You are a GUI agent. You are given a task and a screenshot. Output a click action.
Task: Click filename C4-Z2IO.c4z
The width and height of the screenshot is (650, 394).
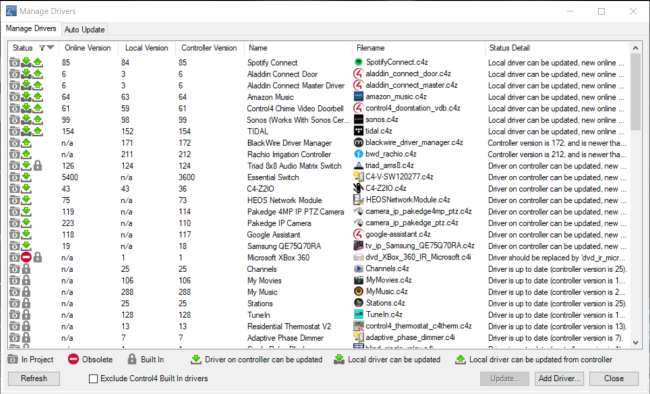tap(386, 188)
